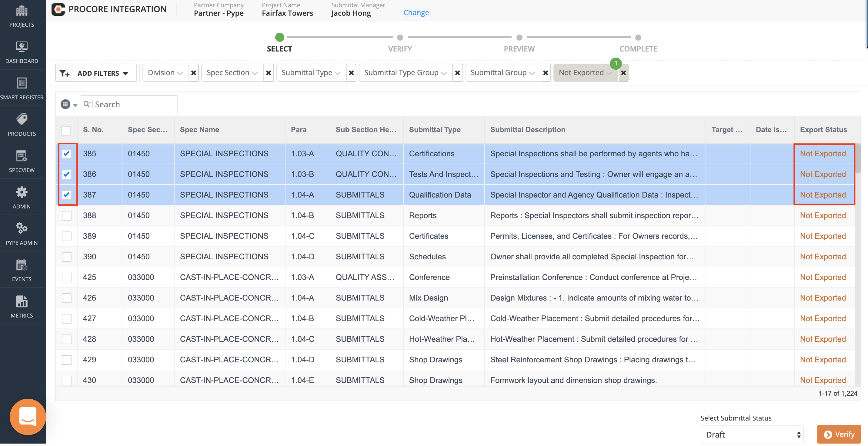This screenshot has width=868, height=446.
Task: Open the Select Submittal Status dropdown
Action: pos(752,434)
